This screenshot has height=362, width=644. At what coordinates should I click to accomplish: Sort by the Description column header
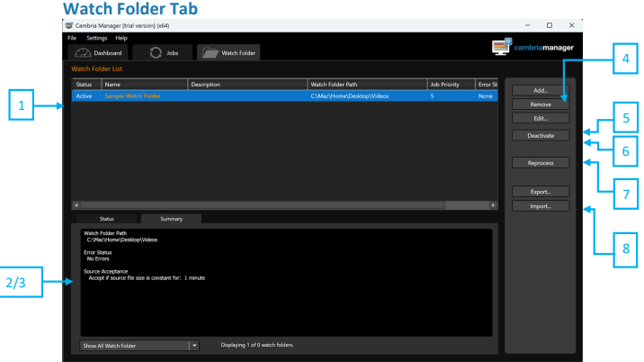(x=247, y=85)
